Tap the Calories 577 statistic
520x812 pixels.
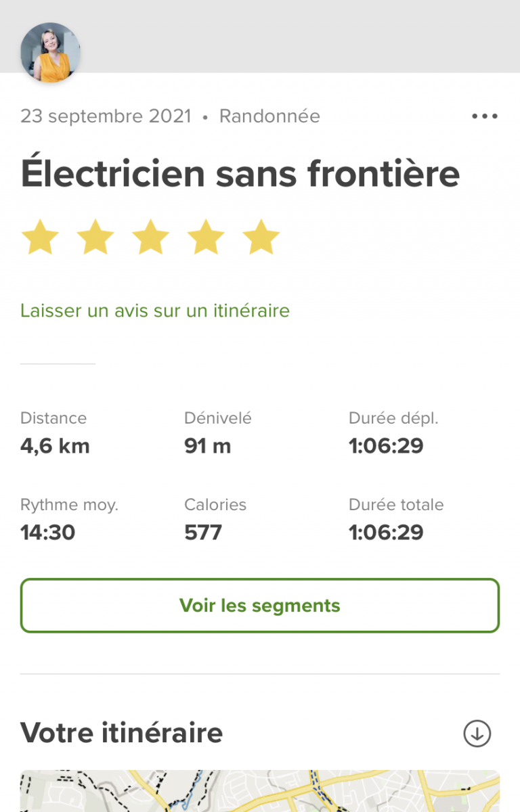pyautogui.click(x=215, y=520)
